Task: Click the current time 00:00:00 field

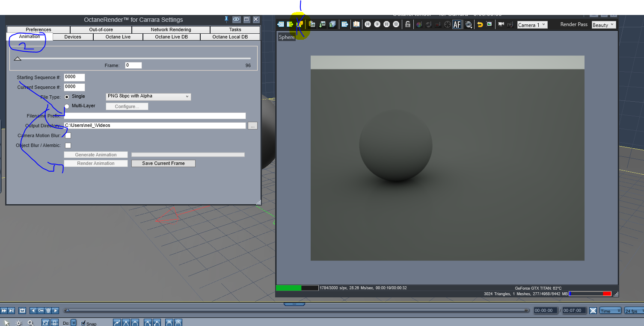Action: click(546, 311)
